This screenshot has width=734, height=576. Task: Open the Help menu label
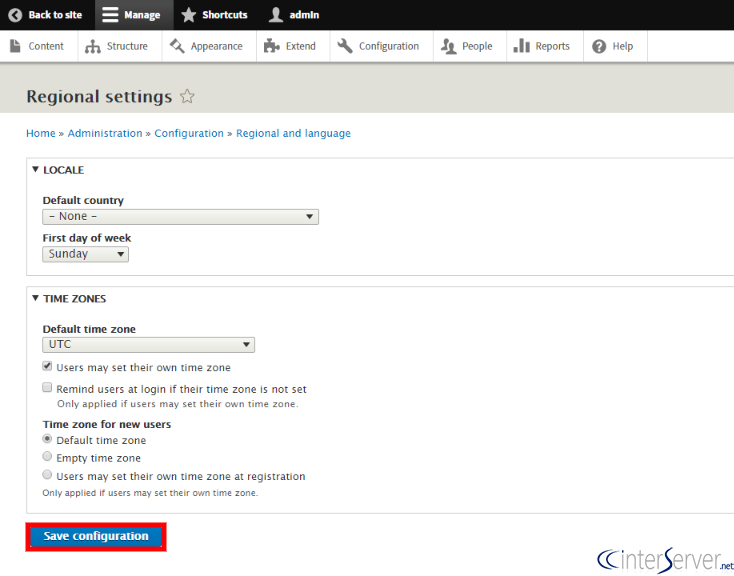click(623, 46)
